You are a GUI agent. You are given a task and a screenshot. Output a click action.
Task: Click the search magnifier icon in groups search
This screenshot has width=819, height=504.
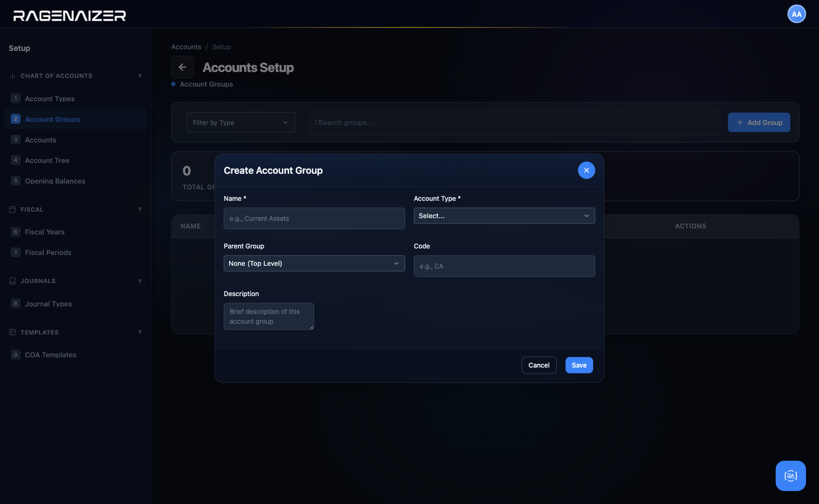(317, 122)
